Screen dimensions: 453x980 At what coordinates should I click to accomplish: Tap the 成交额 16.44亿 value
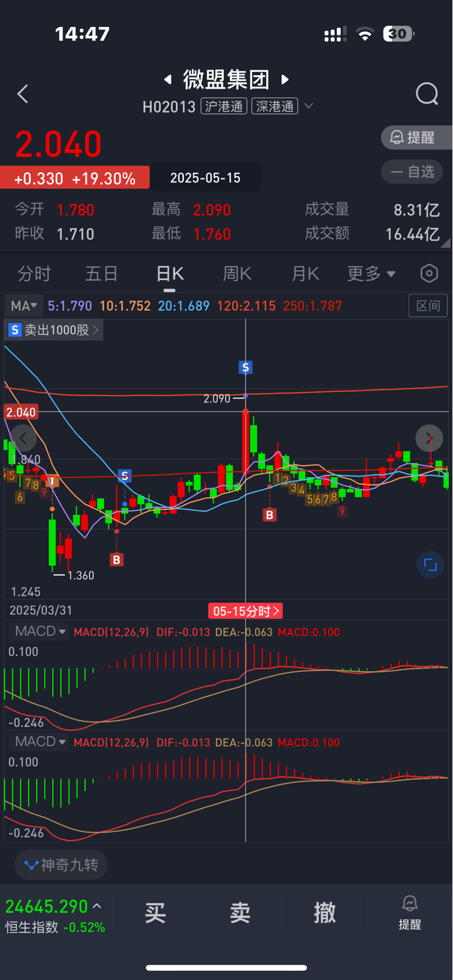point(412,234)
